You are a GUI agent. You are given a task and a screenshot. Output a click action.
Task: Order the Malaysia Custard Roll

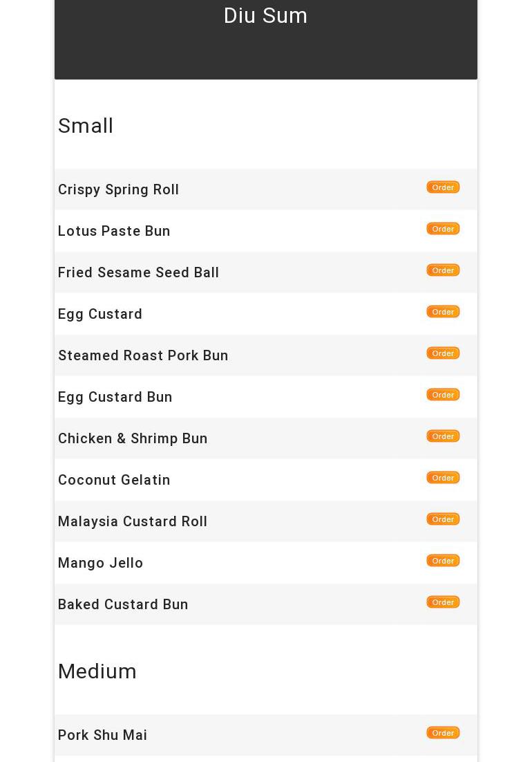click(443, 519)
